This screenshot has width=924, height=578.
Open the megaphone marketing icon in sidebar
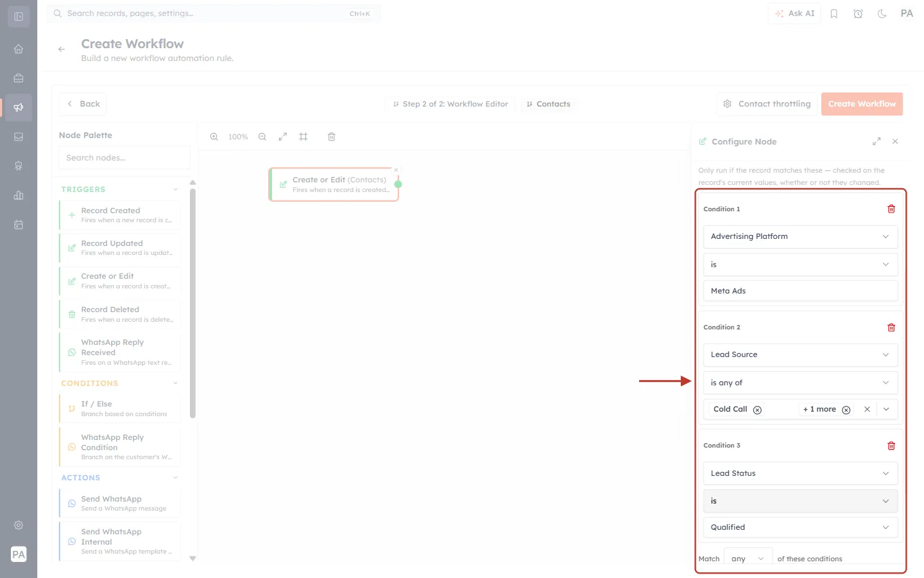[19, 107]
